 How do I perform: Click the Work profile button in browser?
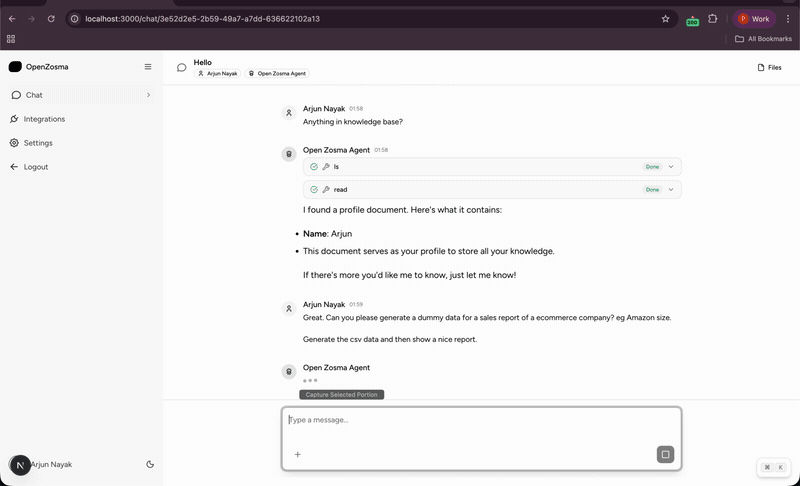(x=754, y=19)
